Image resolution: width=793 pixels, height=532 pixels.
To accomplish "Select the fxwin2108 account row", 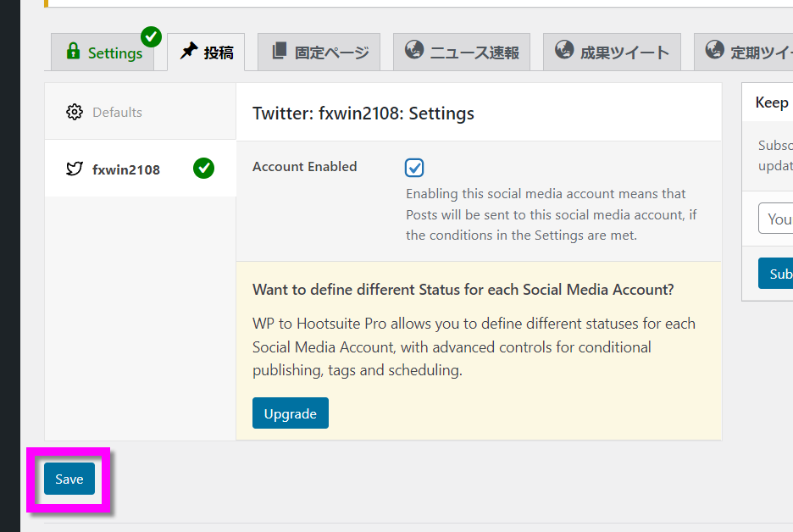I will 140,169.
